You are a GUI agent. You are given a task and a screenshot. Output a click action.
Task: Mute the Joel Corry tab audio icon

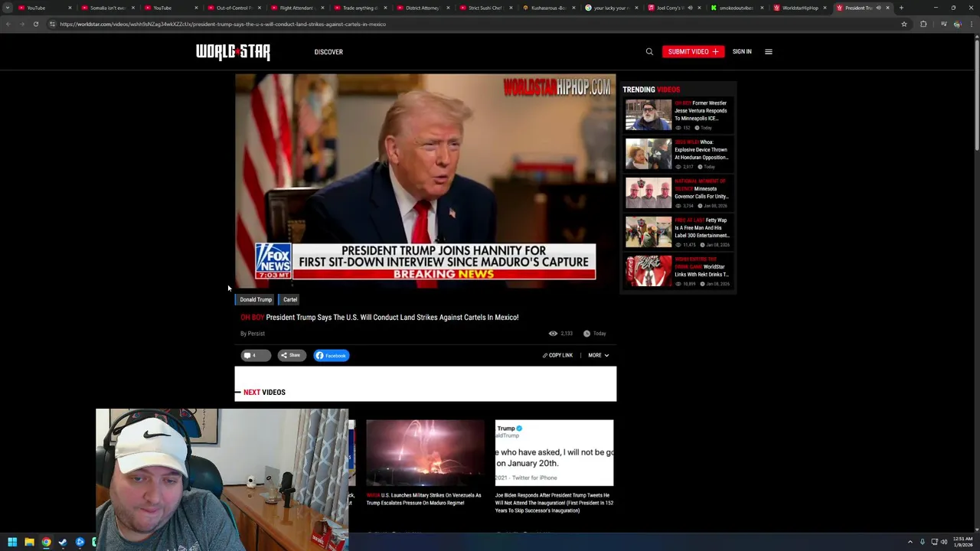(690, 8)
